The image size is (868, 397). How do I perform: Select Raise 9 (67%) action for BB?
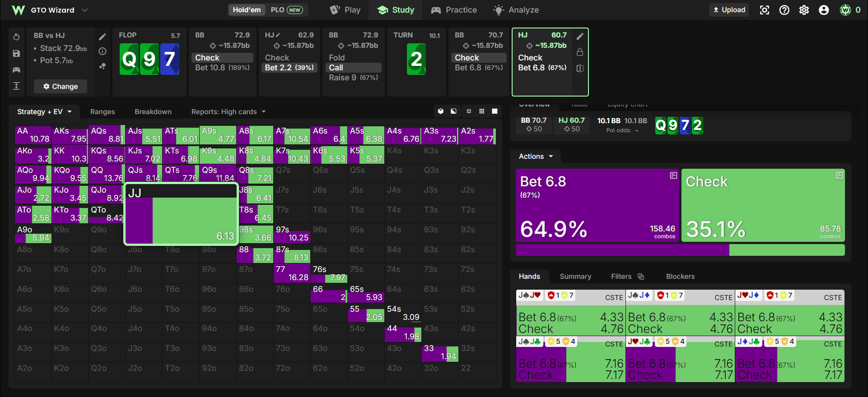coord(354,78)
